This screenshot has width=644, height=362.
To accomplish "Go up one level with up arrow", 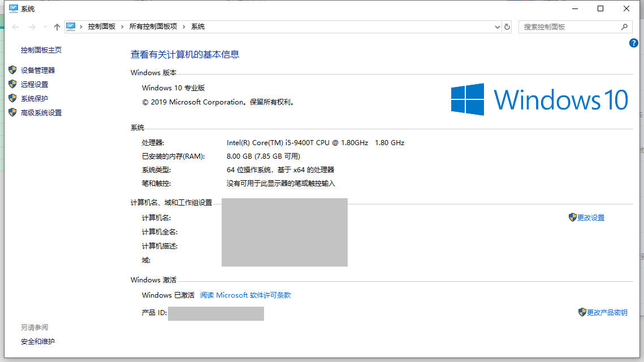I will [x=57, y=27].
